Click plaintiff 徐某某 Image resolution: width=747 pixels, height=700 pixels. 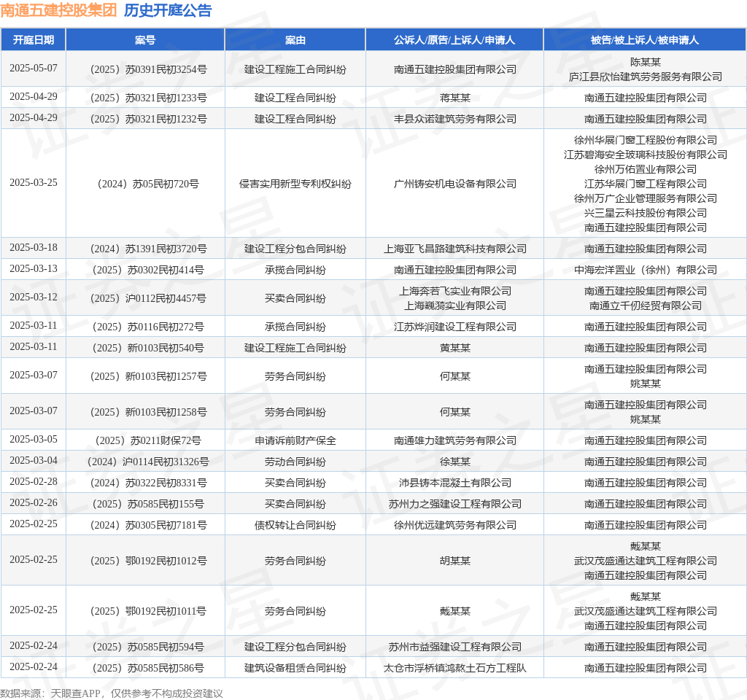tap(455, 462)
